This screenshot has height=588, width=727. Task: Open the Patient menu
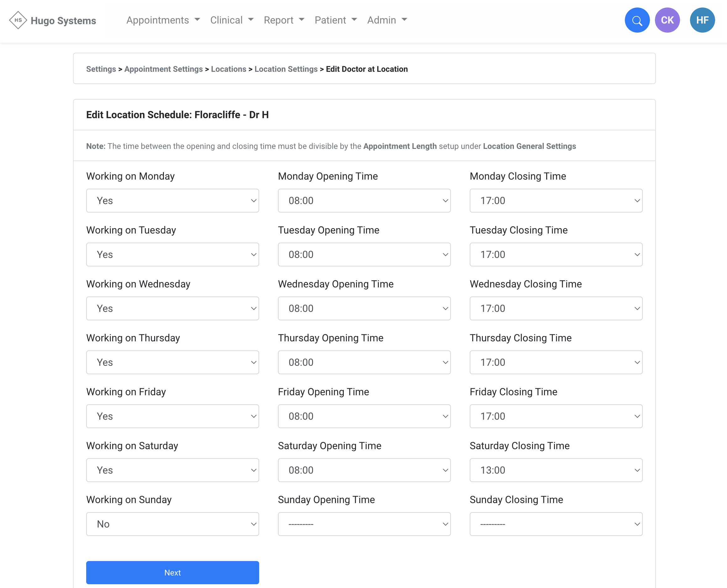(336, 20)
